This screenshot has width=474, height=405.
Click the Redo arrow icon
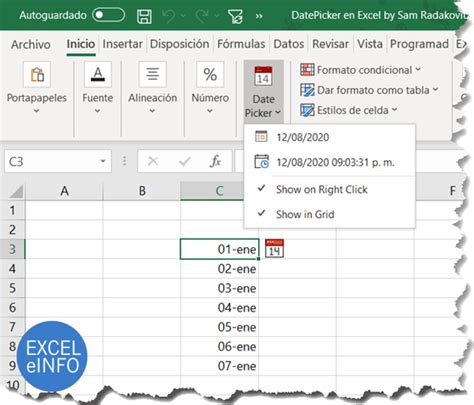(202, 16)
